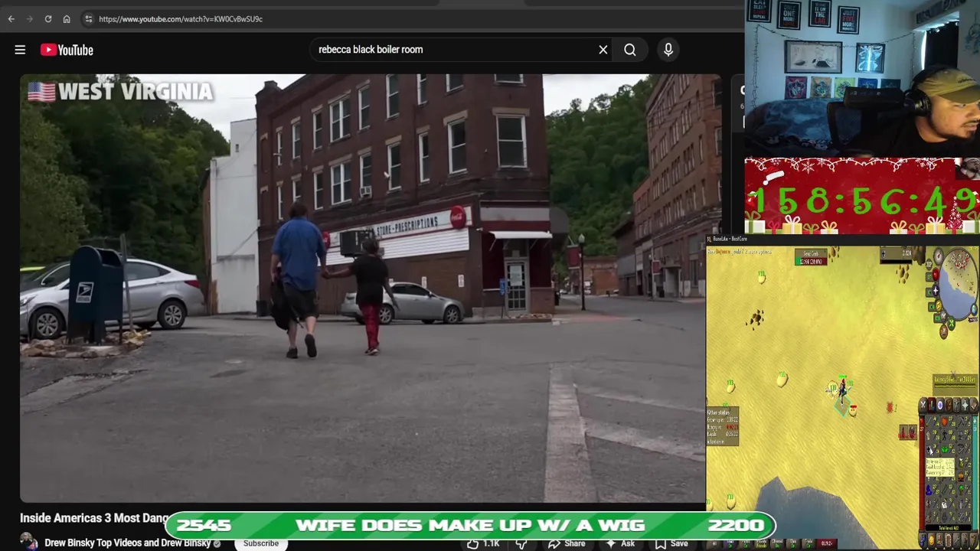980x551 pixels.
Task: Share the video with the Share button
Action: [566, 543]
